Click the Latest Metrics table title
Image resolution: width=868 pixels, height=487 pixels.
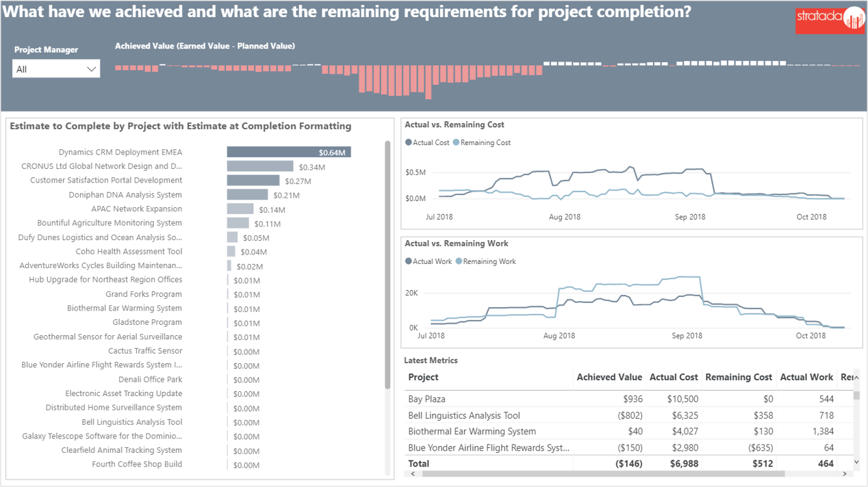click(x=431, y=360)
